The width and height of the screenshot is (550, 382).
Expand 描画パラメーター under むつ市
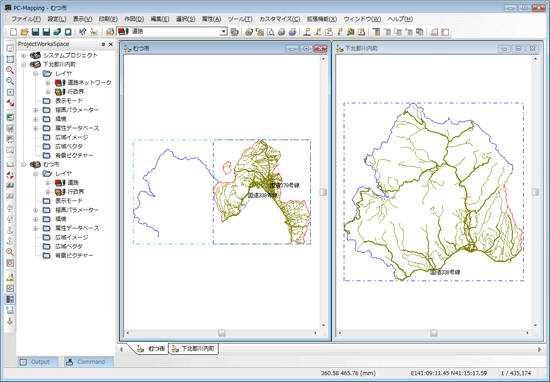(35, 210)
